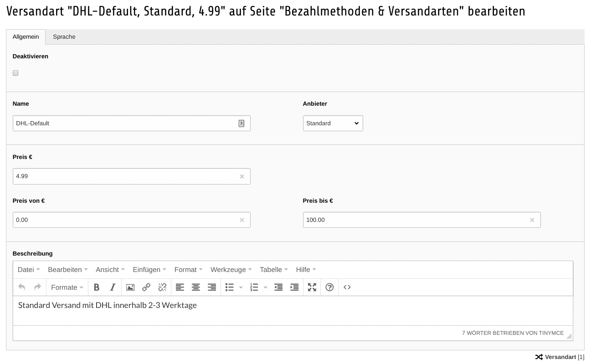Screen dimensions: 591x364
Task: Clear the Preis bis € field value
Action: 532,220
